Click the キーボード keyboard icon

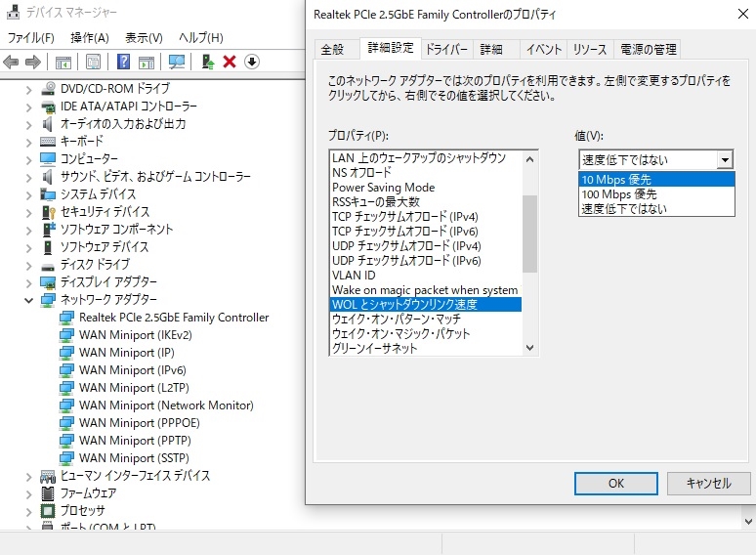[48, 142]
